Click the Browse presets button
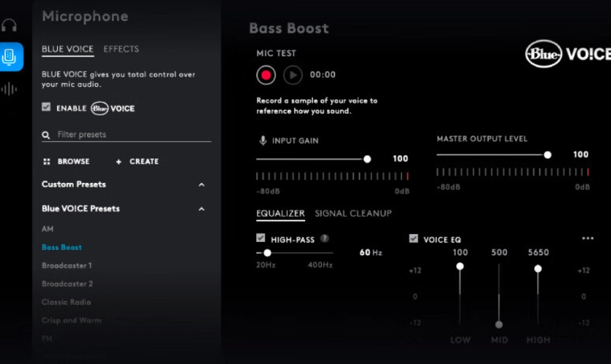 tap(66, 162)
